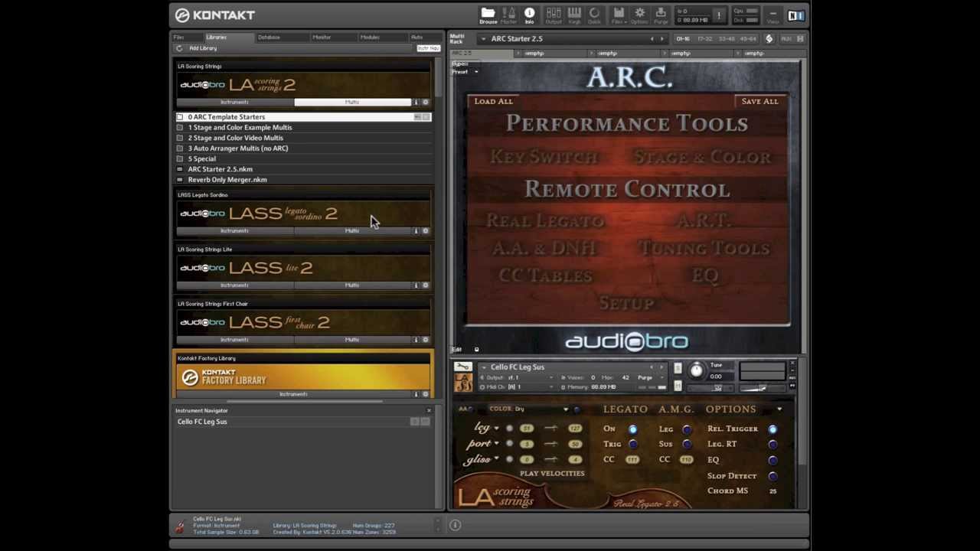
Task: Toggle the Info pane button
Action: (x=529, y=15)
